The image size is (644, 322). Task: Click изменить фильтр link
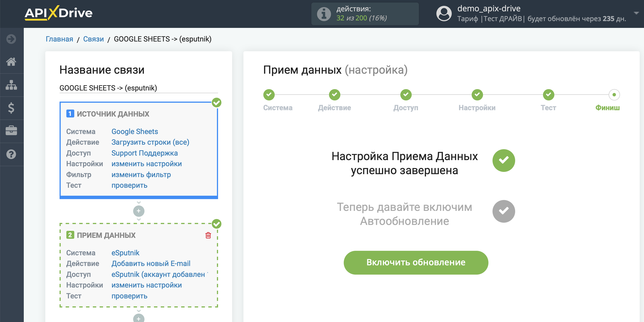coord(141,175)
